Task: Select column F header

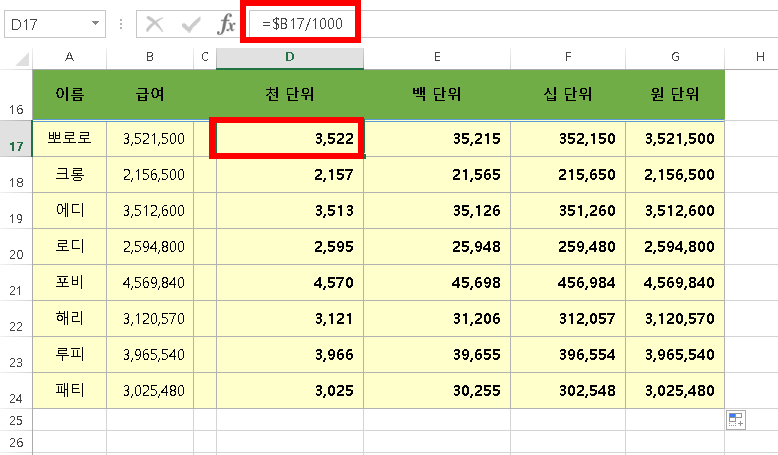Action: tap(568, 57)
